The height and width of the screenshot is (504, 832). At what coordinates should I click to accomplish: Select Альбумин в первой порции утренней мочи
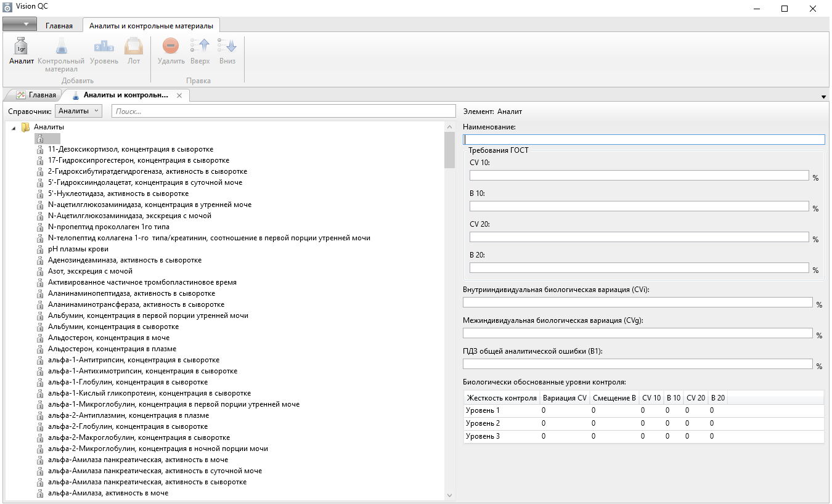click(x=148, y=315)
